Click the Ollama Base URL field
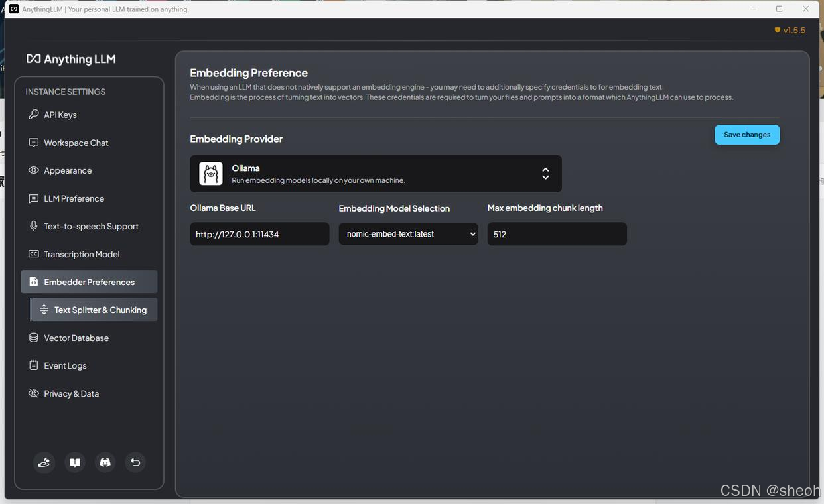The height and width of the screenshot is (504, 824). point(259,234)
